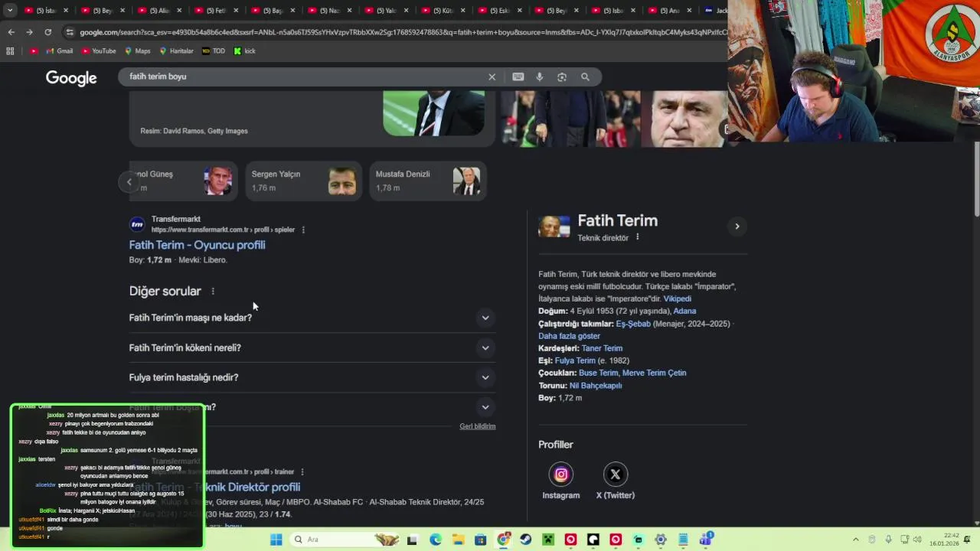The width and height of the screenshot is (980, 551).
Task: Reload the page with the refresh icon
Action: [x=47, y=32]
